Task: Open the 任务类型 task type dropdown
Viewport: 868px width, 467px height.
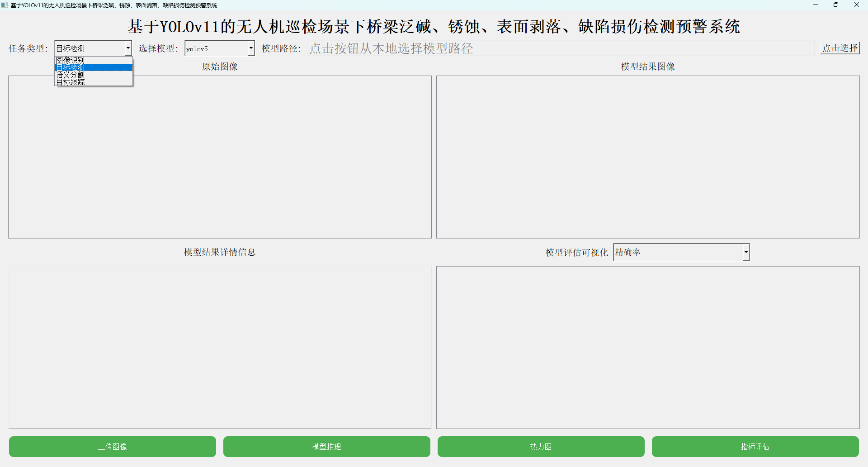Action: point(93,48)
